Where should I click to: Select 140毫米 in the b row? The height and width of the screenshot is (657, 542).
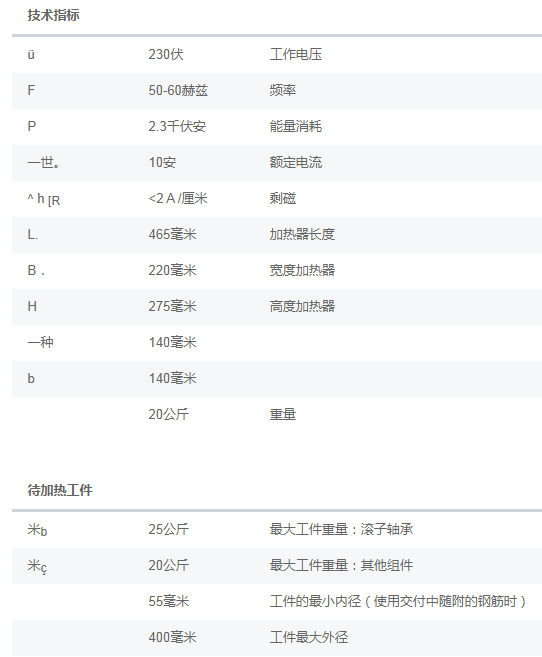click(x=172, y=379)
